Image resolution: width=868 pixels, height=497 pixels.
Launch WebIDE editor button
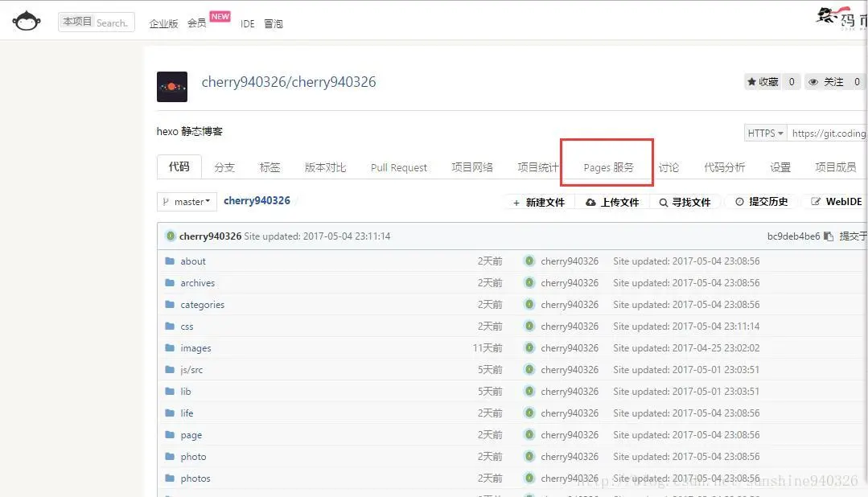pos(837,202)
